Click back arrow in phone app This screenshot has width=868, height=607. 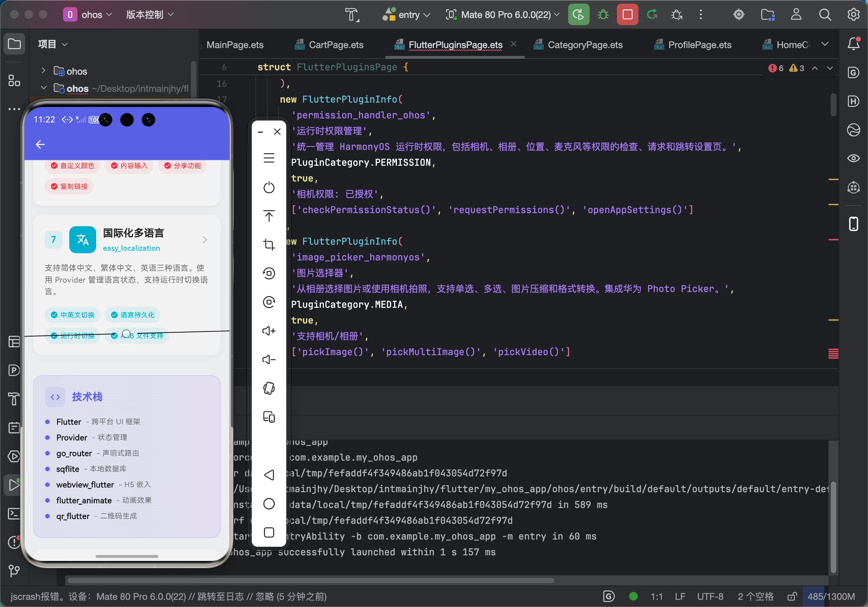pyautogui.click(x=40, y=145)
